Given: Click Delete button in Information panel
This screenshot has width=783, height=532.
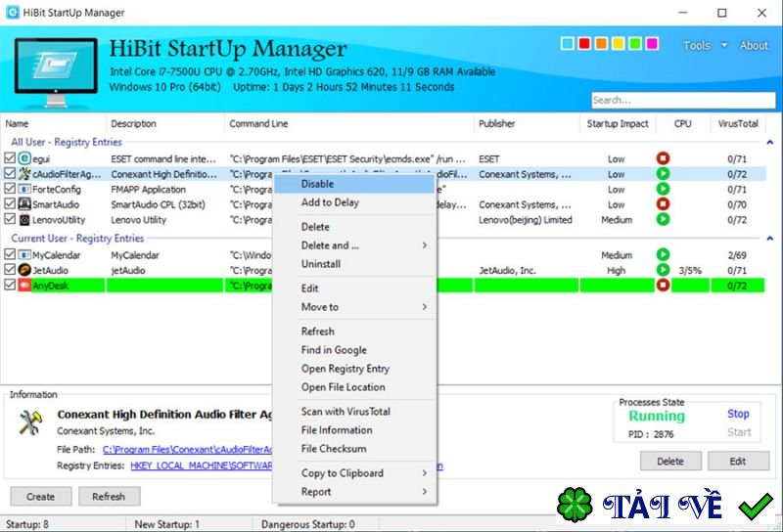Looking at the screenshot, I should [x=670, y=462].
